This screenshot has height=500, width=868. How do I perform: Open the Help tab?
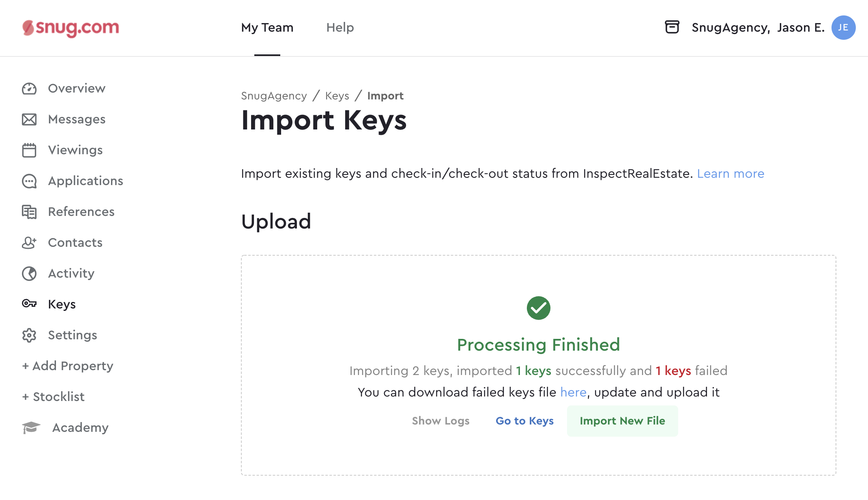(x=340, y=28)
